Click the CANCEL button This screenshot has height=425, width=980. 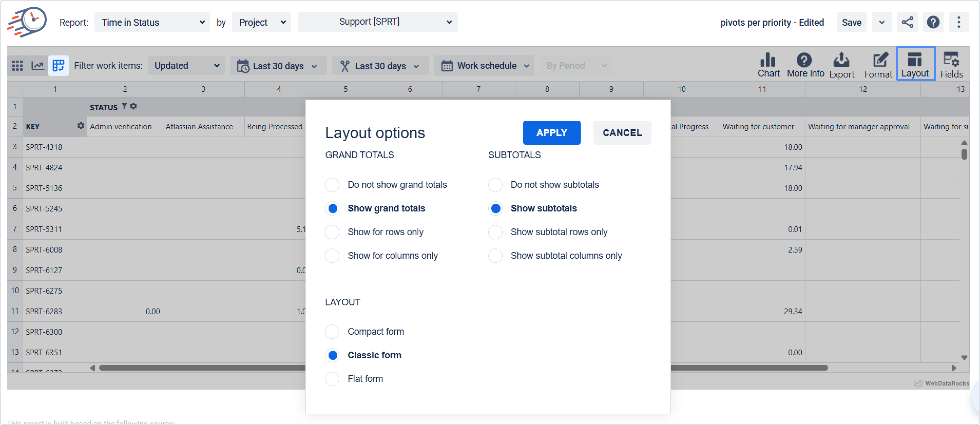point(622,132)
